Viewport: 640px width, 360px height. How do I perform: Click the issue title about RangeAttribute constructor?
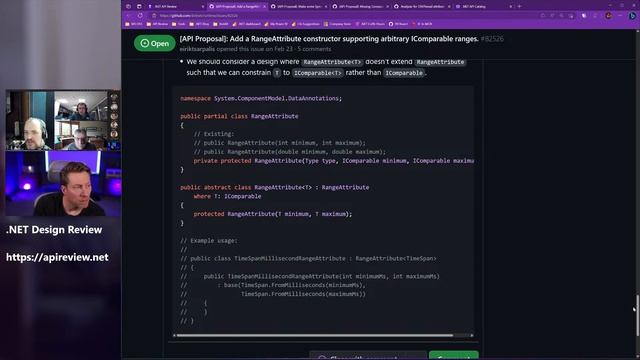point(329,39)
